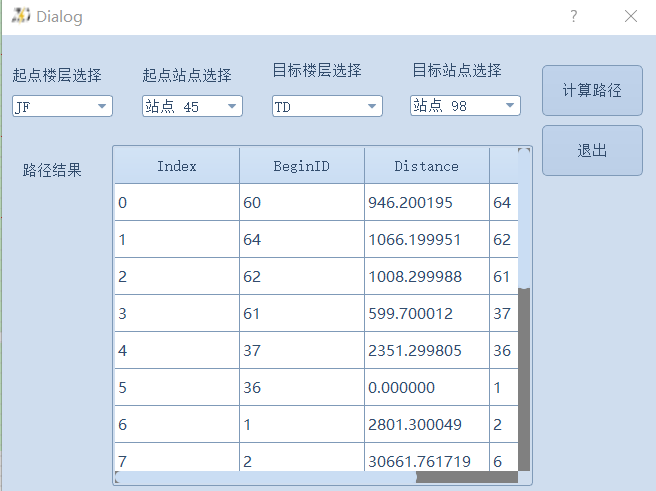Click the dialog application icon in title bar
Image resolution: width=656 pixels, height=491 pixels.
pyautogui.click(x=20, y=16)
